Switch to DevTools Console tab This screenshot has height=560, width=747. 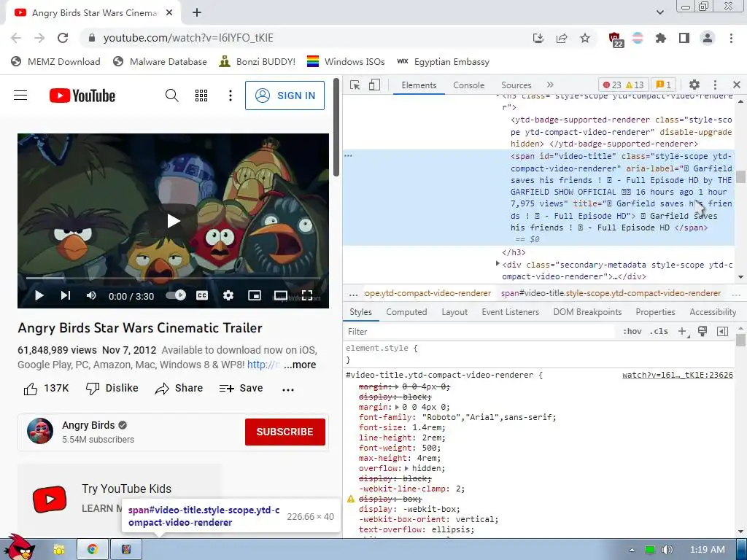pos(469,85)
